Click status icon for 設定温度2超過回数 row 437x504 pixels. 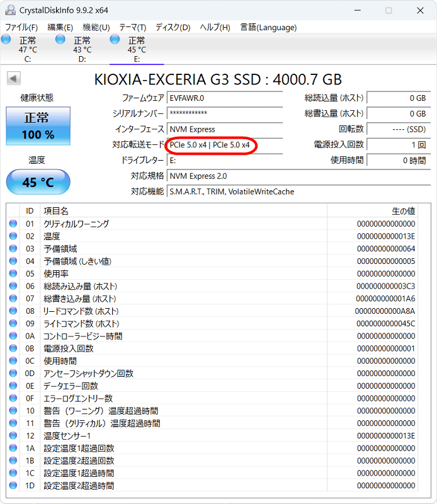(13, 461)
